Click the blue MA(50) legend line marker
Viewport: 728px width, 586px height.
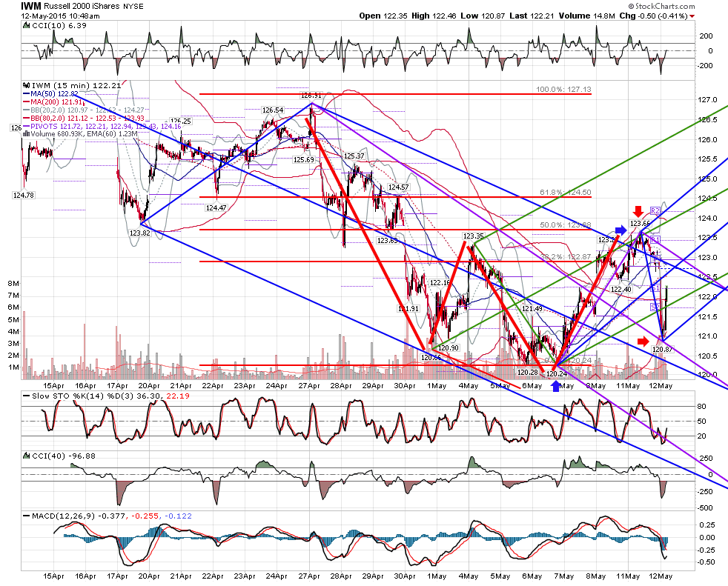click(26, 94)
